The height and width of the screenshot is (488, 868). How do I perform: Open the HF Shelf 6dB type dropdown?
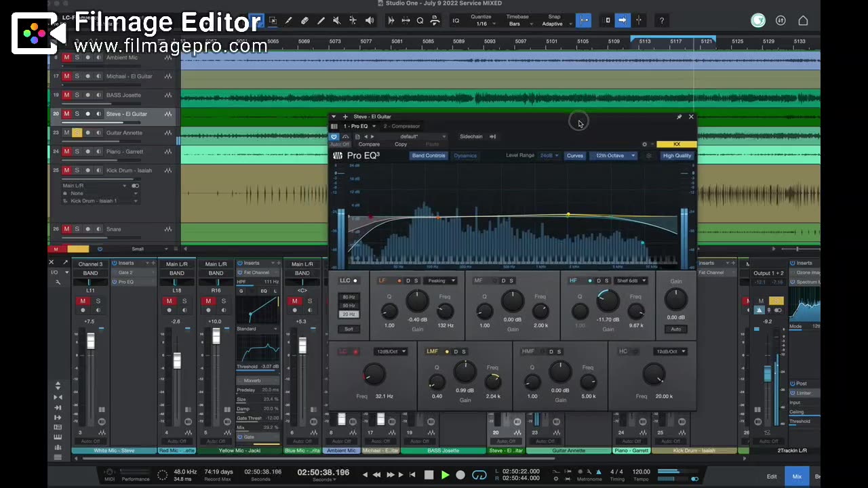pyautogui.click(x=631, y=281)
